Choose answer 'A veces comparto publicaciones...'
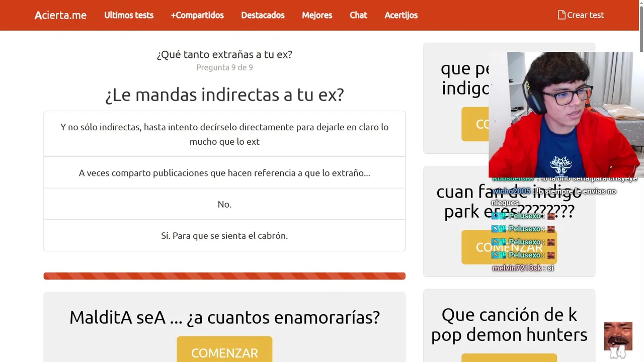This screenshot has width=644, height=362. click(224, 173)
